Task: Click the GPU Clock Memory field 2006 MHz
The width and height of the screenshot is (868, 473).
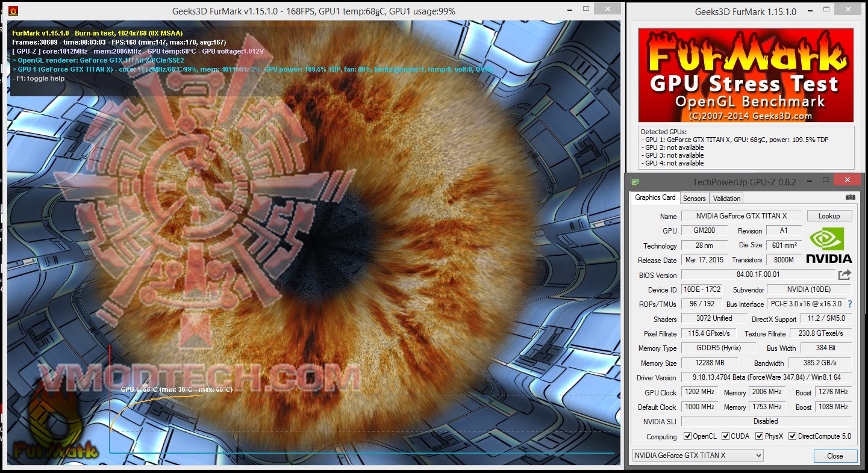Action: 767,392
